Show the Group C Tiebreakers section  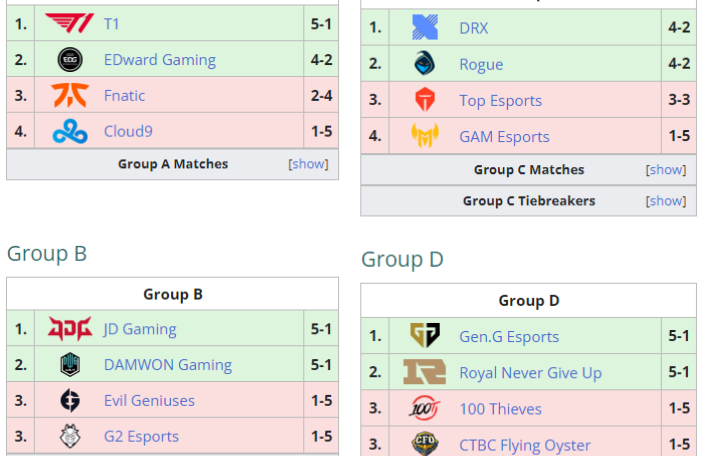tap(666, 201)
